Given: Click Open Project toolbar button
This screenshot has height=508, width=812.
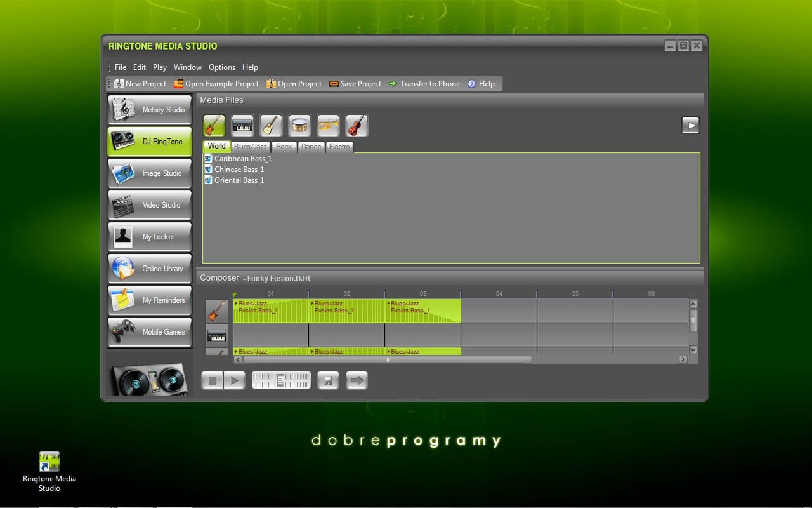Looking at the screenshot, I should pos(294,84).
